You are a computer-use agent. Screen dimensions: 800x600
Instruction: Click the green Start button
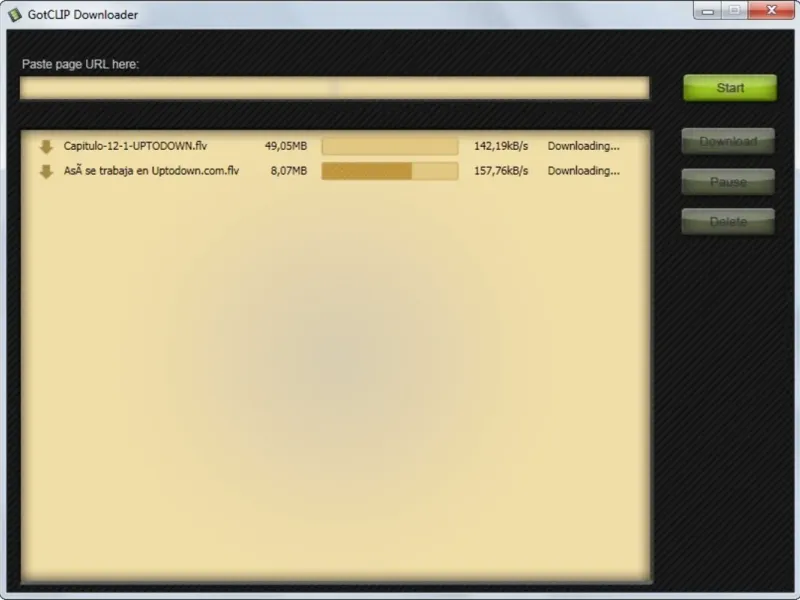(730, 88)
